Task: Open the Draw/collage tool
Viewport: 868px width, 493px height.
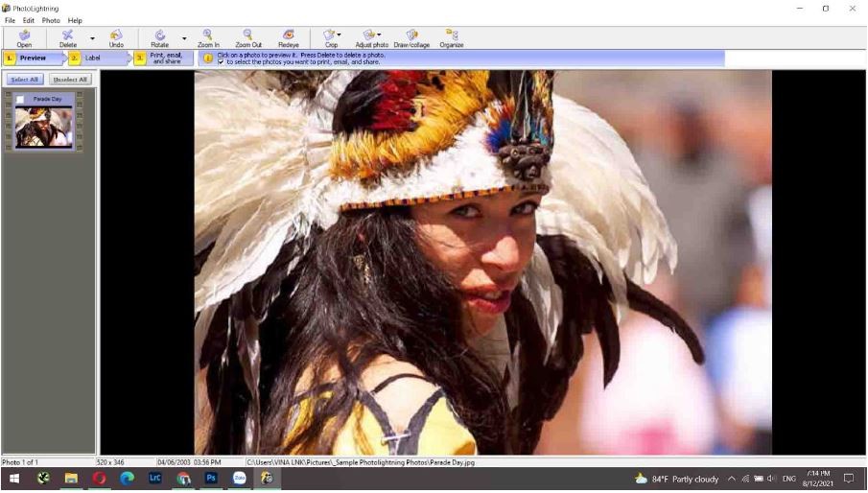Action: click(x=411, y=37)
